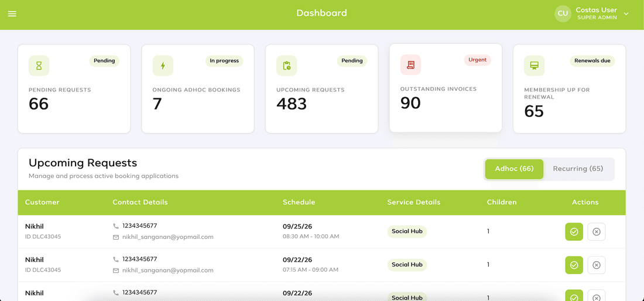The width and height of the screenshot is (644, 301).
Task: Approve the 07:15 AM booking with checkmark
Action: click(574, 265)
